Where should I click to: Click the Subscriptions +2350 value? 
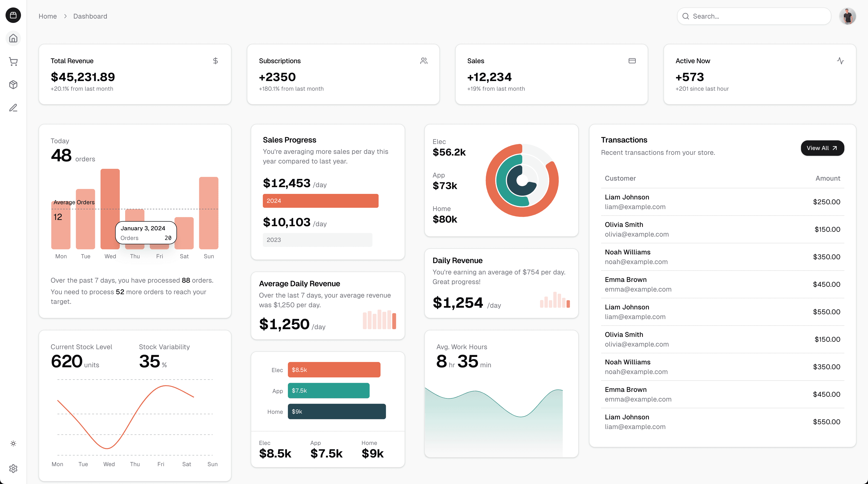(x=277, y=77)
